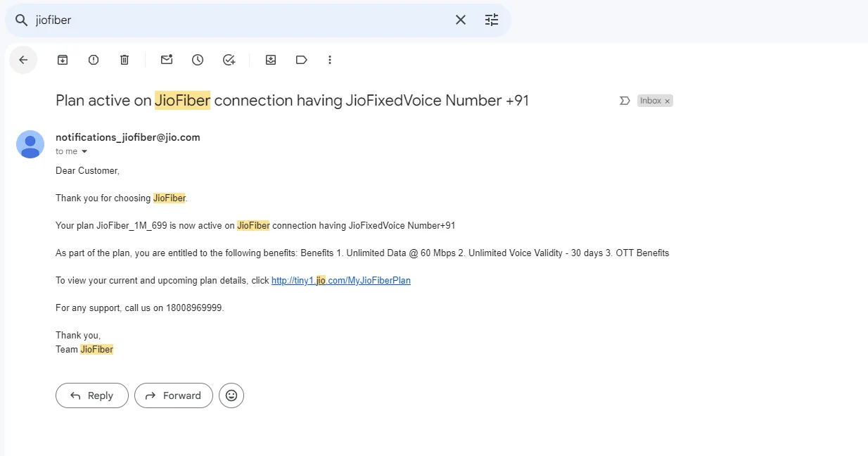Click the email subject line
868x456 pixels.
pos(292,101)
